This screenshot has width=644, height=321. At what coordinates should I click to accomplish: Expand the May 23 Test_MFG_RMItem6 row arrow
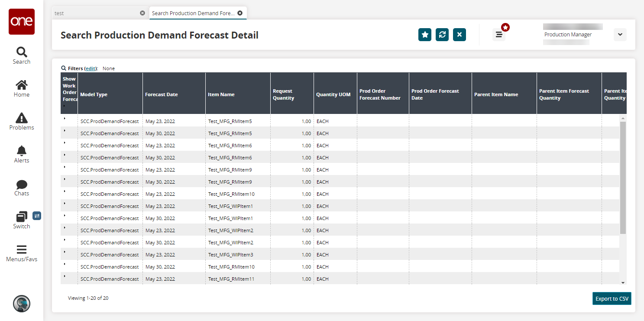[x=65, y=143]
